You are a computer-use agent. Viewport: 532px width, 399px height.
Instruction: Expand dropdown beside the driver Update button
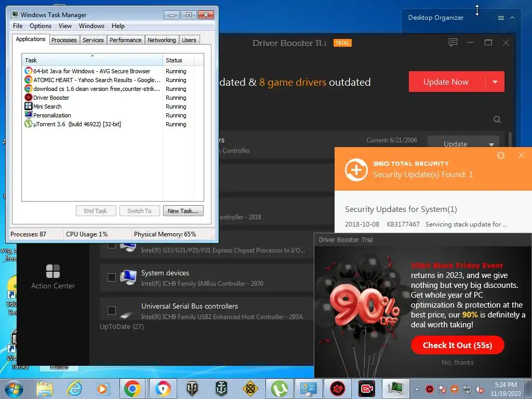491,144
